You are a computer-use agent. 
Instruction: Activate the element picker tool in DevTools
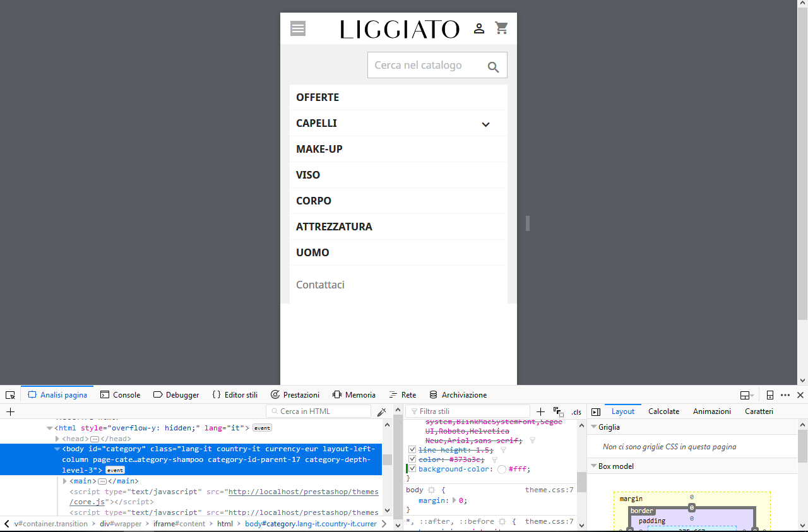[10, 395]
